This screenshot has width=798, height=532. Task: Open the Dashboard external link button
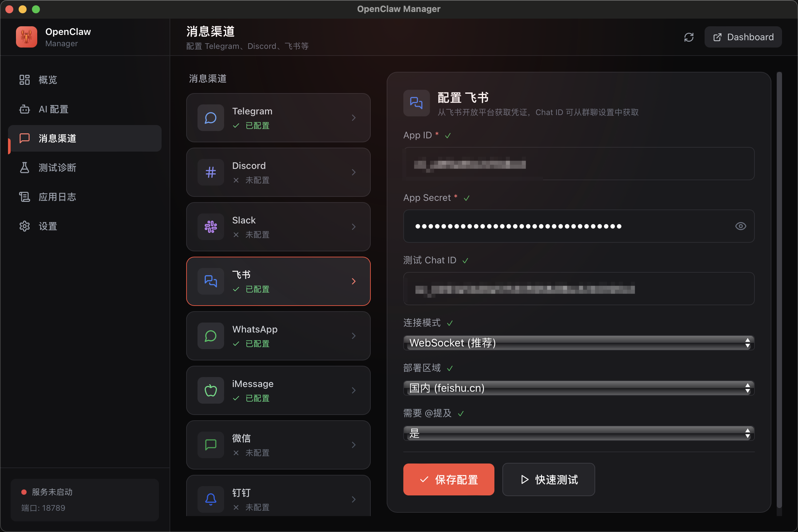[743, 37]
